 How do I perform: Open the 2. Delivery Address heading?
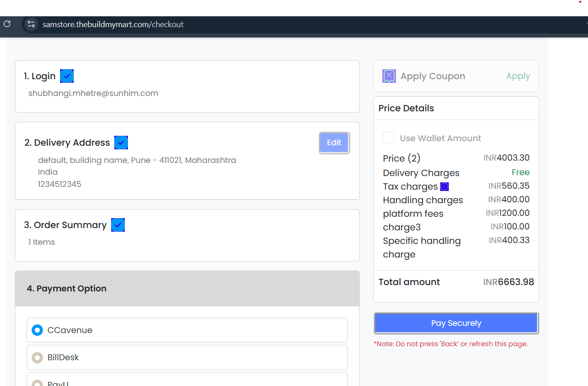[x=67, y=143]
